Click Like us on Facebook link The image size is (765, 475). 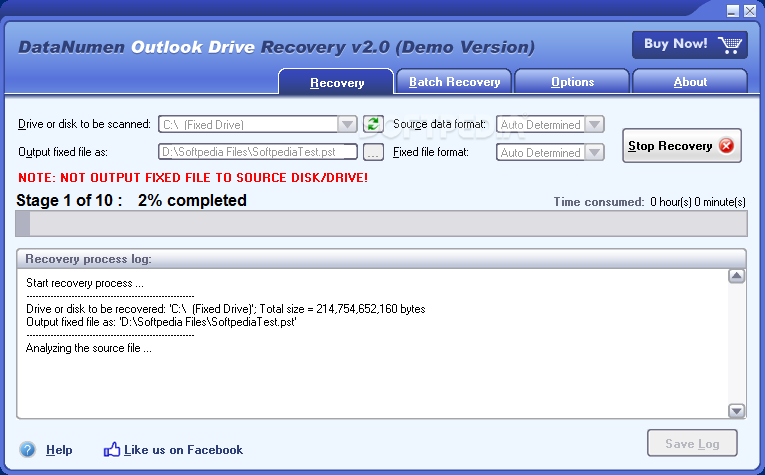click(183, 450)
